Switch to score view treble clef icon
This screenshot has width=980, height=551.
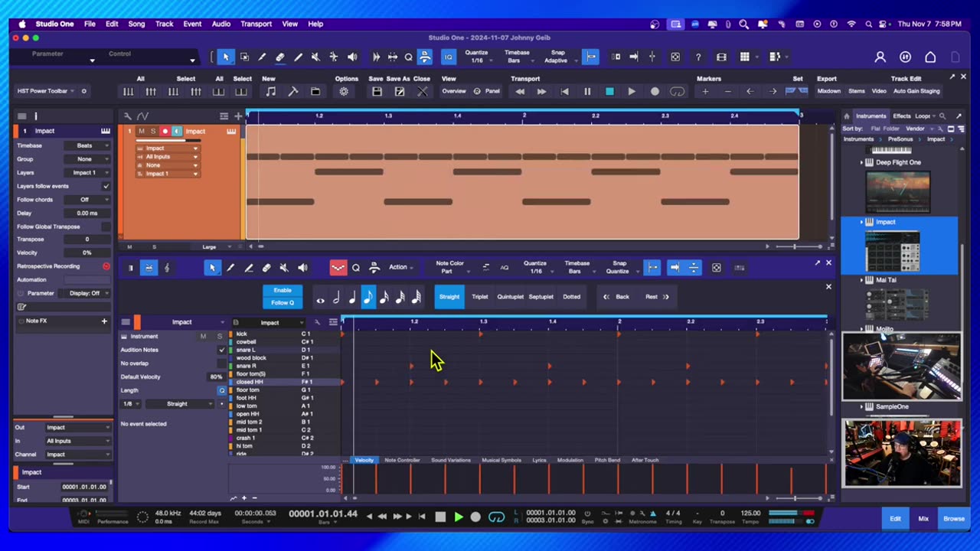click(167, 268)
